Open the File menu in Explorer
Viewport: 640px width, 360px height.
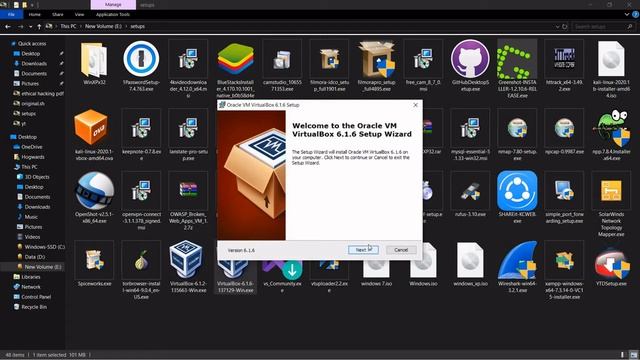pyautogui.click(x=11, y=14)
